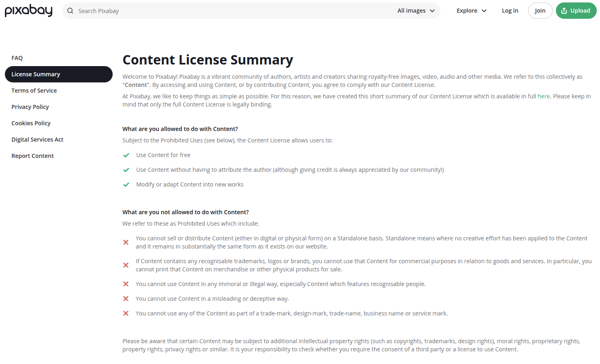Open FAQ in the sidebar

pyautogui.click(x=17, y=58)
